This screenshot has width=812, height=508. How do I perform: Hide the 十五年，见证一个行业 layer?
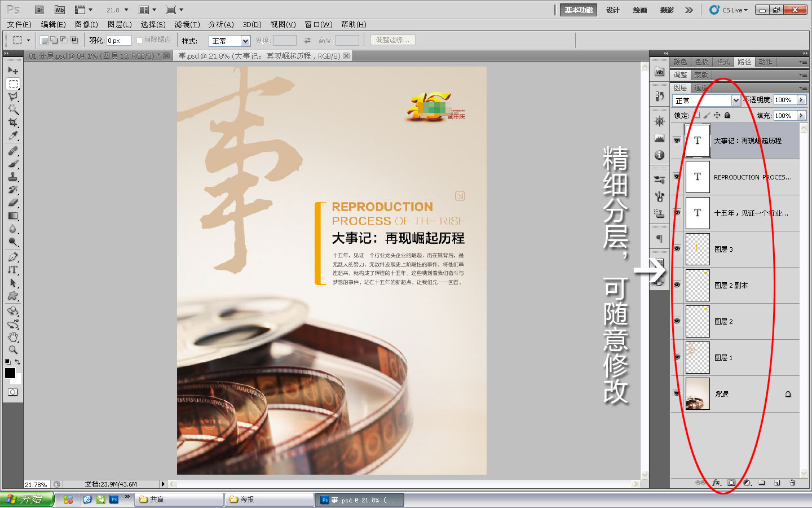pos(677,213)
